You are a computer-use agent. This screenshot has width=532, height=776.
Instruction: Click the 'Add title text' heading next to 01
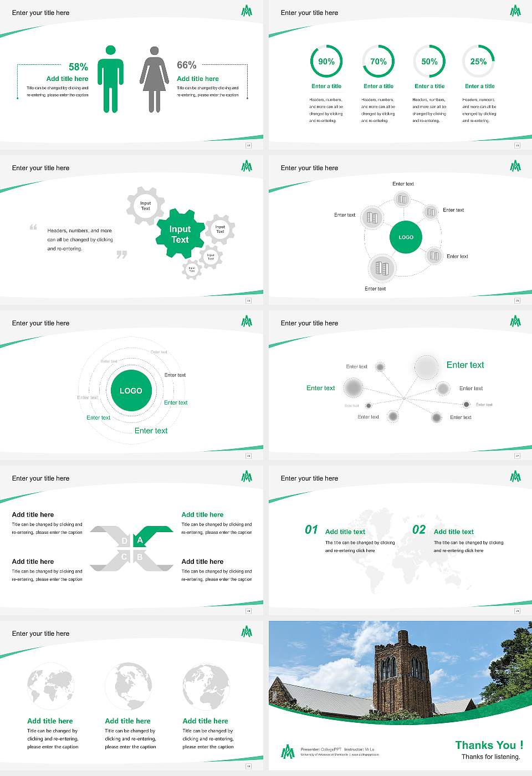point(345,532)
